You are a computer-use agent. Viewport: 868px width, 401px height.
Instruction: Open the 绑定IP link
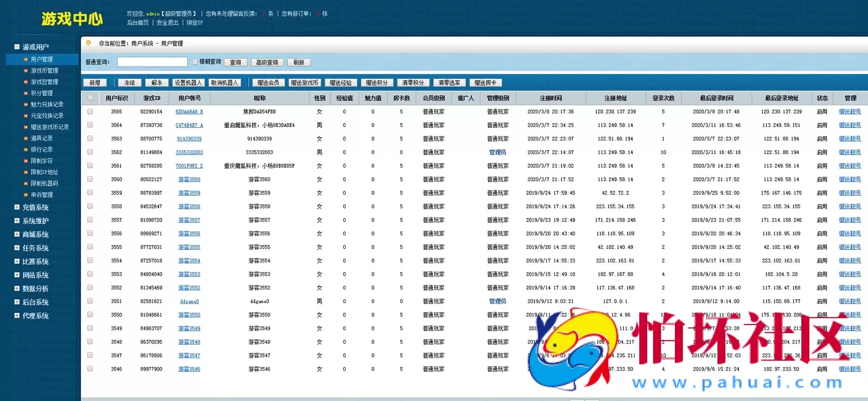(x=195, y=23)
